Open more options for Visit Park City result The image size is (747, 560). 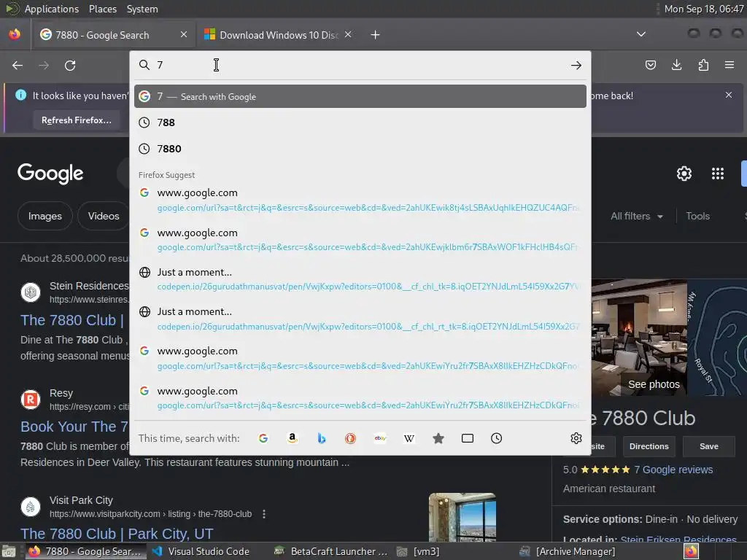click(264, 514)
